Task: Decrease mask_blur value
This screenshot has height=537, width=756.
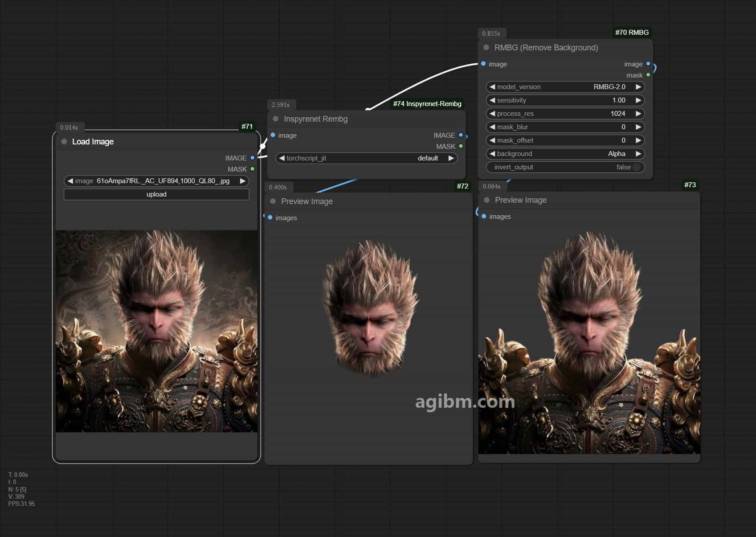Action: (x=492, y=127)
